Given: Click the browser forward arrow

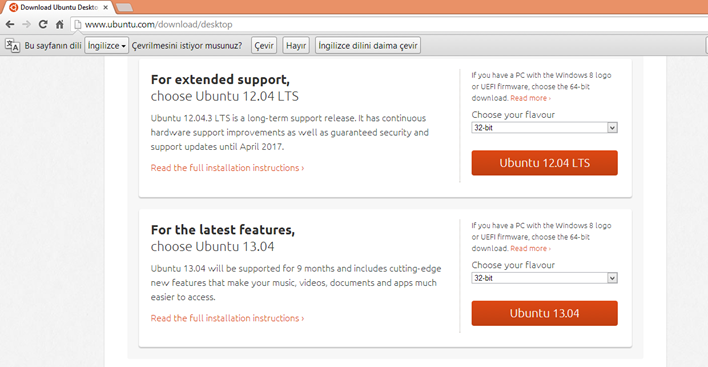Looking at the screenshot, I should click(x=27, y=24).
